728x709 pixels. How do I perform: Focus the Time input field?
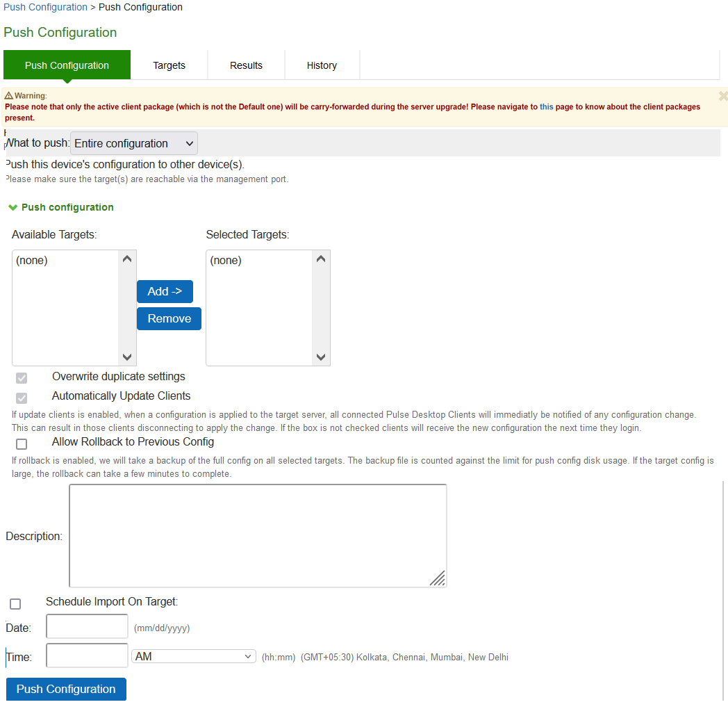point(87,655)
